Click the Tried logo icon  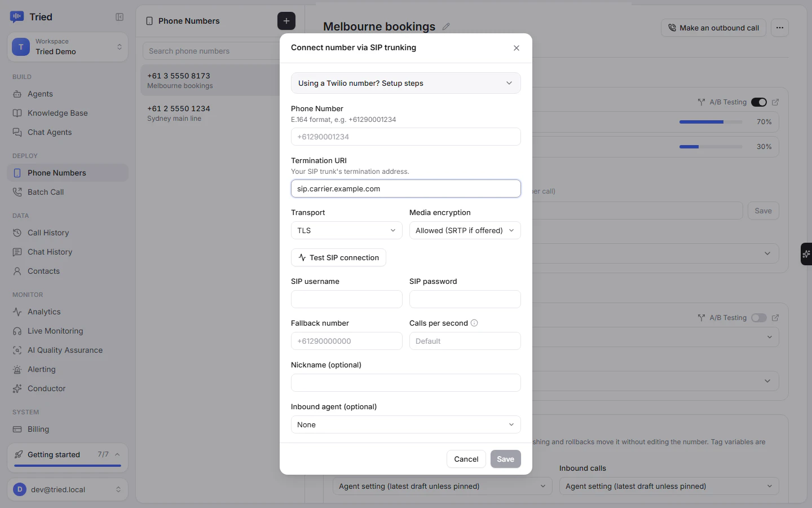coord(17,17)
